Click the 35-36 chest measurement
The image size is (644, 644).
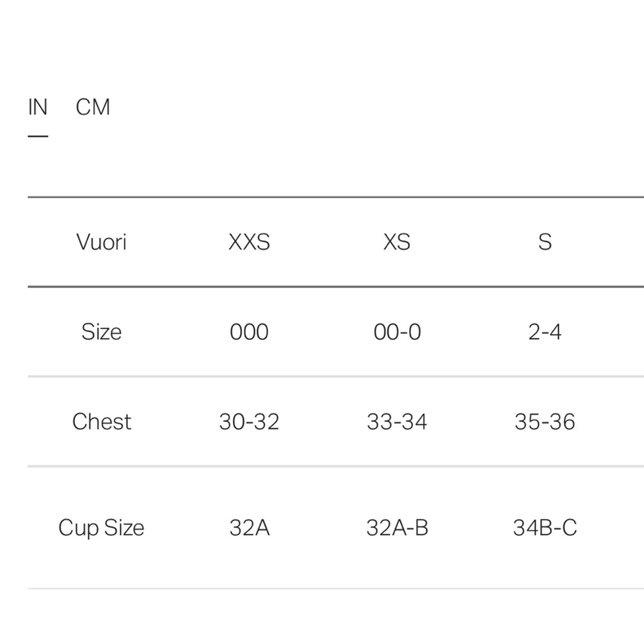(545, 422)
